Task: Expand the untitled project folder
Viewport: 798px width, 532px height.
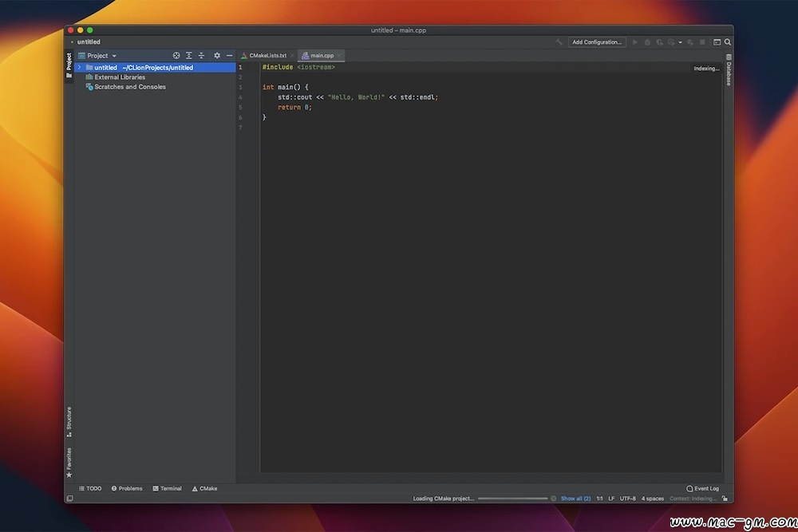Action: click(x=79, y=68)
